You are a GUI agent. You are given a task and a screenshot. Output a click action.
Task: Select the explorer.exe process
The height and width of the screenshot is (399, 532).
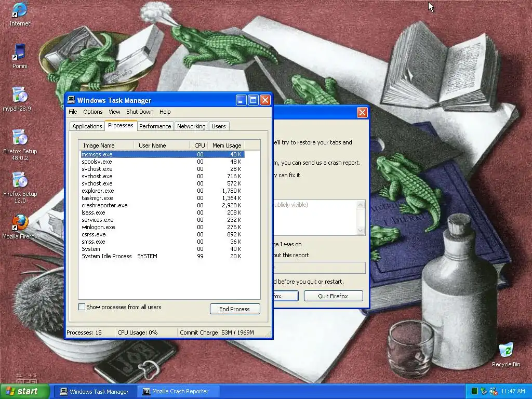click(x=162, y=191)
